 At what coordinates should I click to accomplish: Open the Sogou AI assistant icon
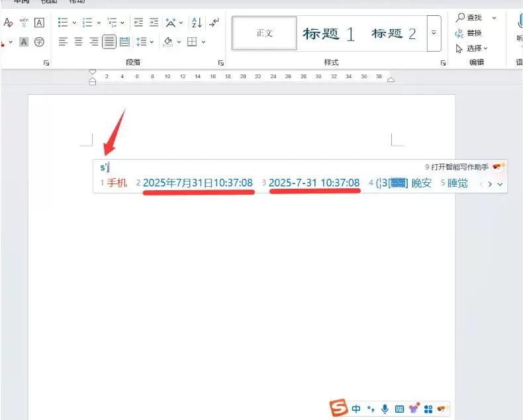[x=442, y=408]
